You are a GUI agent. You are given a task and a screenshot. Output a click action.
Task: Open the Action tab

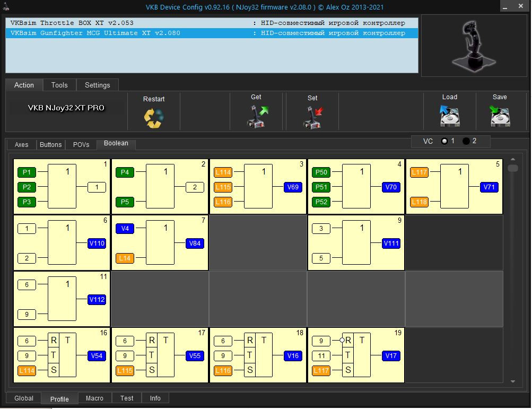[24, 85]
